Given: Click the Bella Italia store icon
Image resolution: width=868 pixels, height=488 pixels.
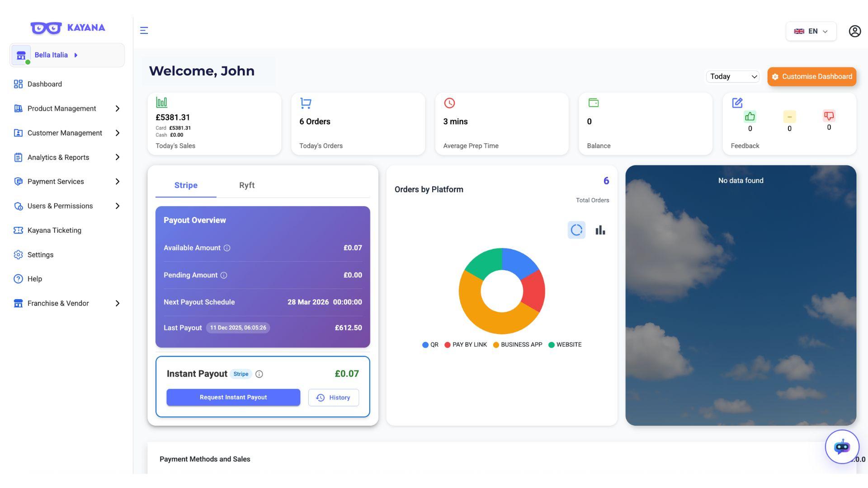Looking at the screenshot, I should pyautogui.click(x=21, y=55).
